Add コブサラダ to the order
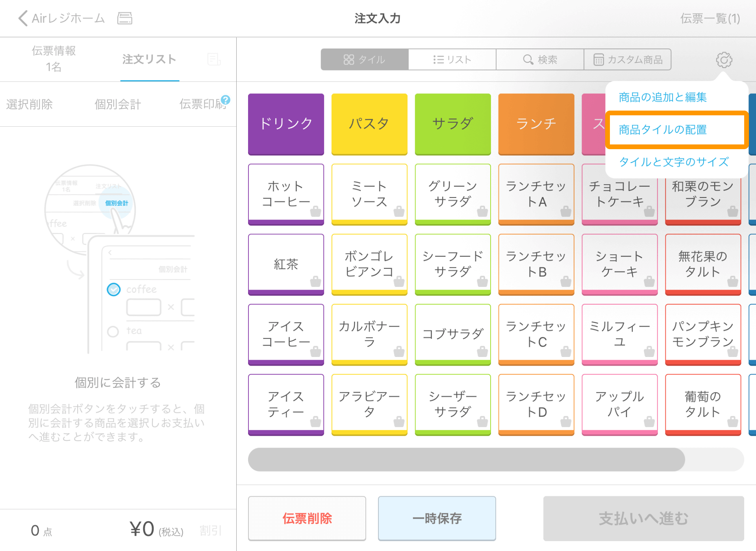The width and height of the screenshot is (756, 551). pyautogui.click(x=453, y=335)
